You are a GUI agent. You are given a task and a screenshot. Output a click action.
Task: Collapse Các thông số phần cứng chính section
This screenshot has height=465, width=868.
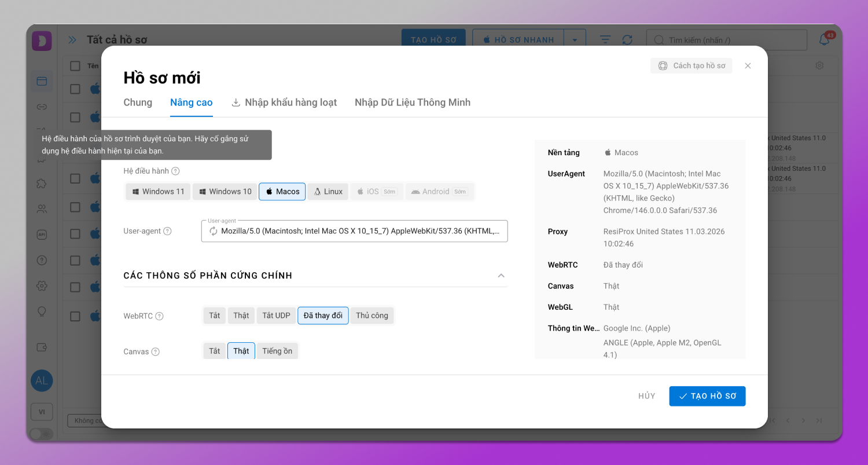point(501,276)
